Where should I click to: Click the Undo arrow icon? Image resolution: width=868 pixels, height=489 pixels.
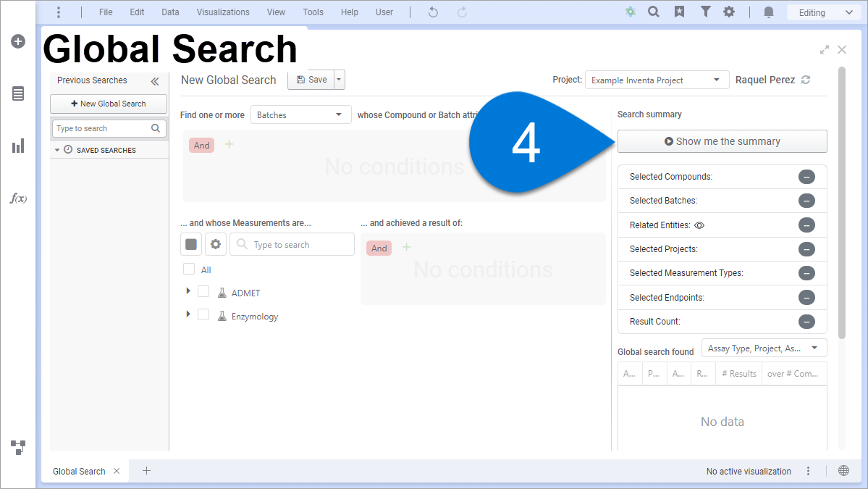coord(433,12)
